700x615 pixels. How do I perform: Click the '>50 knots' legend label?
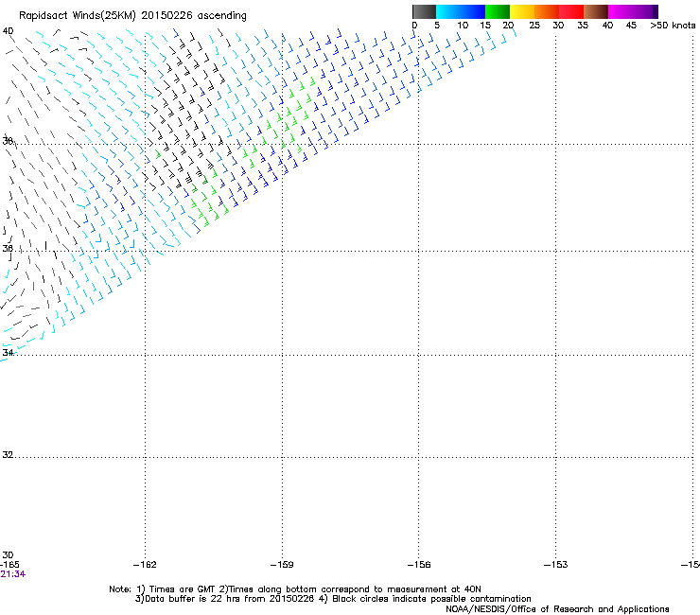click(673, 26)
